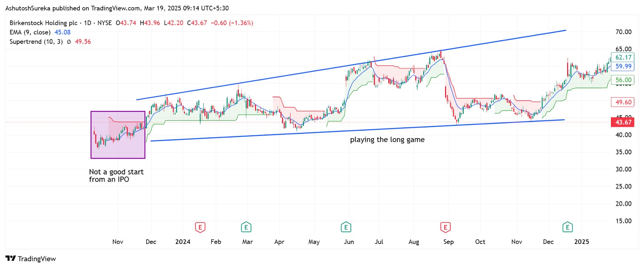Click the 2024 time axis label

pos(183,242)
